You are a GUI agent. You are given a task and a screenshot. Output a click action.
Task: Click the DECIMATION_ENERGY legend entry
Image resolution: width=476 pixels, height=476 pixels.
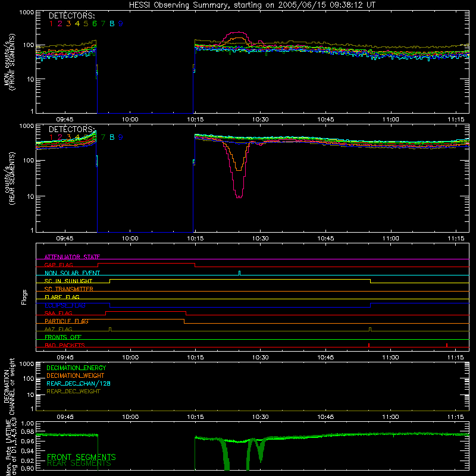click(76, 368)
